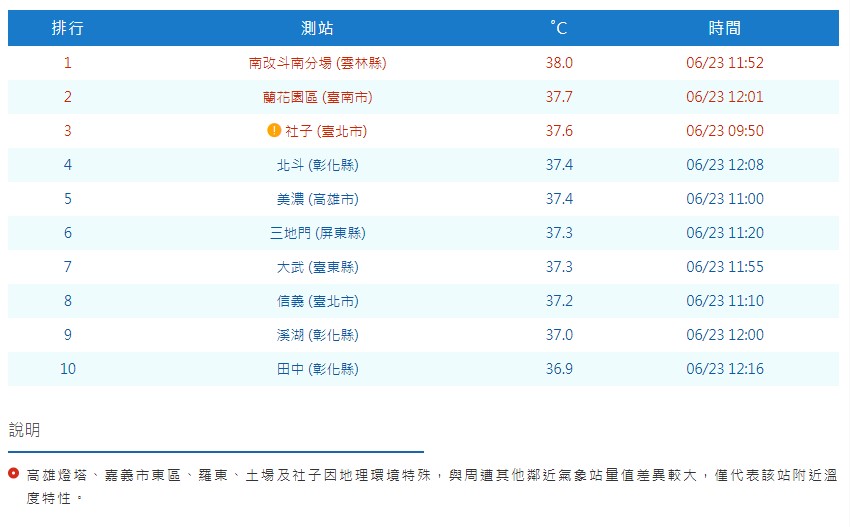Click rank number 10
851x527 pixels.
[68, 369]
